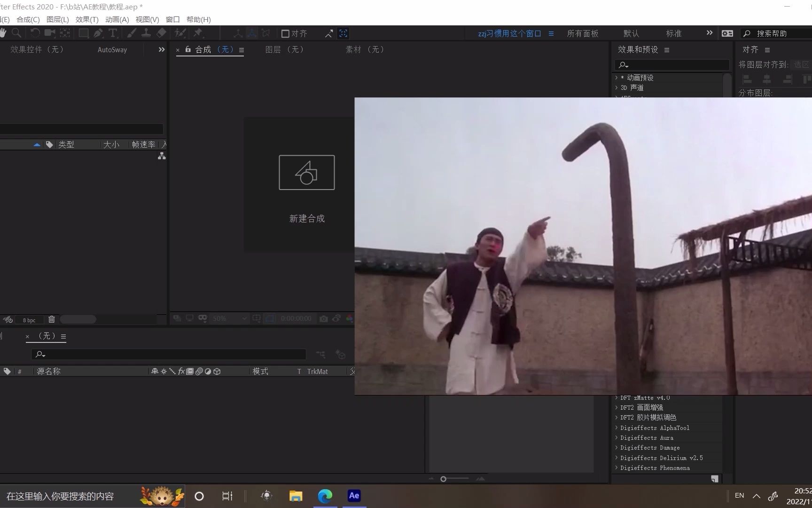
Task: Expand the 动画预设 effects category
Action: tap(617, 78)
